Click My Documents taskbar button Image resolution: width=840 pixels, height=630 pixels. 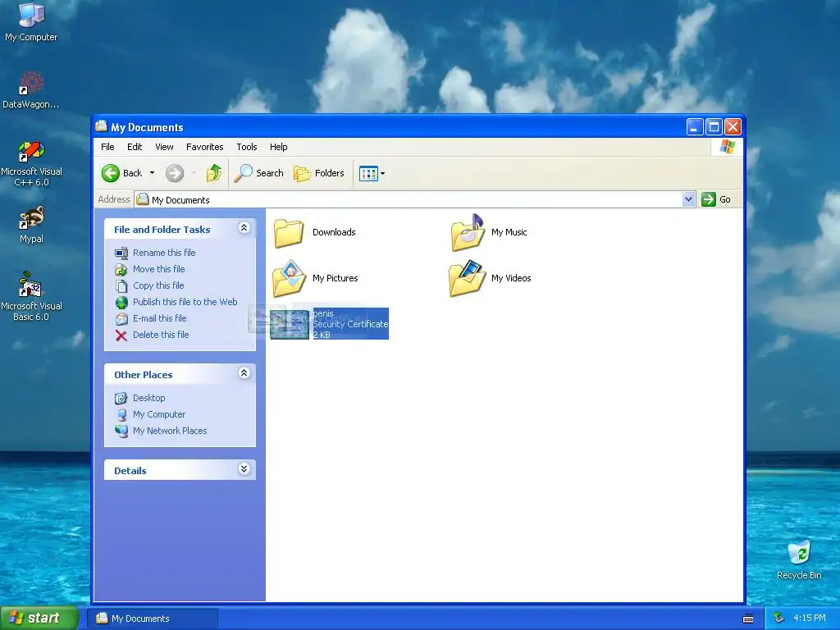pyautogui.click(x=153, y=619)
